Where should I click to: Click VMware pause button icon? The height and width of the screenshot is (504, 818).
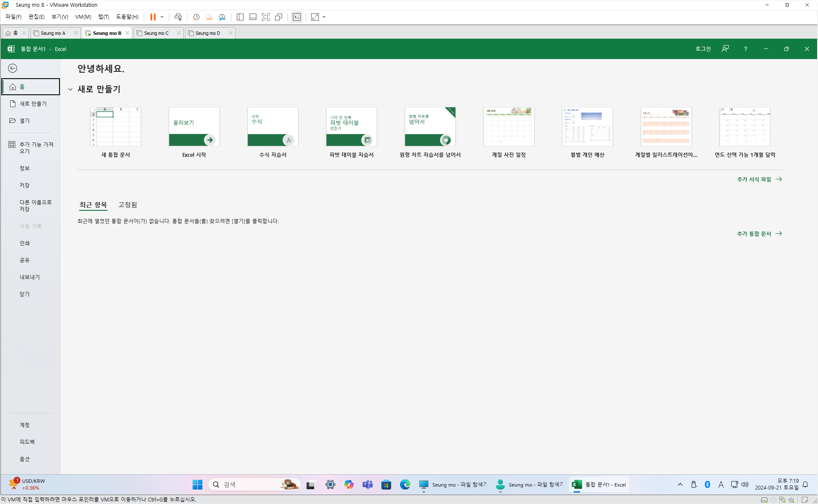(x=153, y=17)
